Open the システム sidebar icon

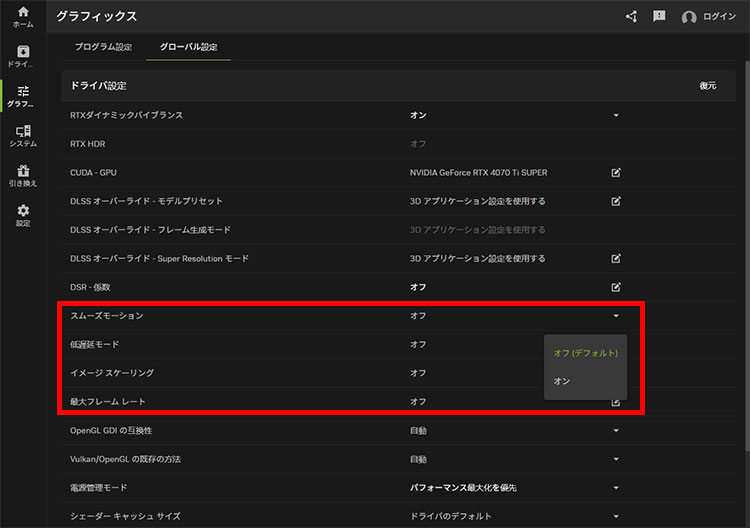click(x=23, y=136)
